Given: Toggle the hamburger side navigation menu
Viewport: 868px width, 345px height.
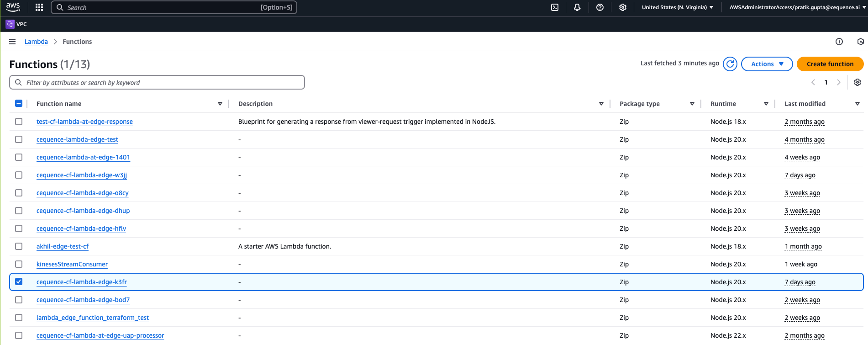Looking at the screenshot, I should pyautogui.click(x=12, y=42).
